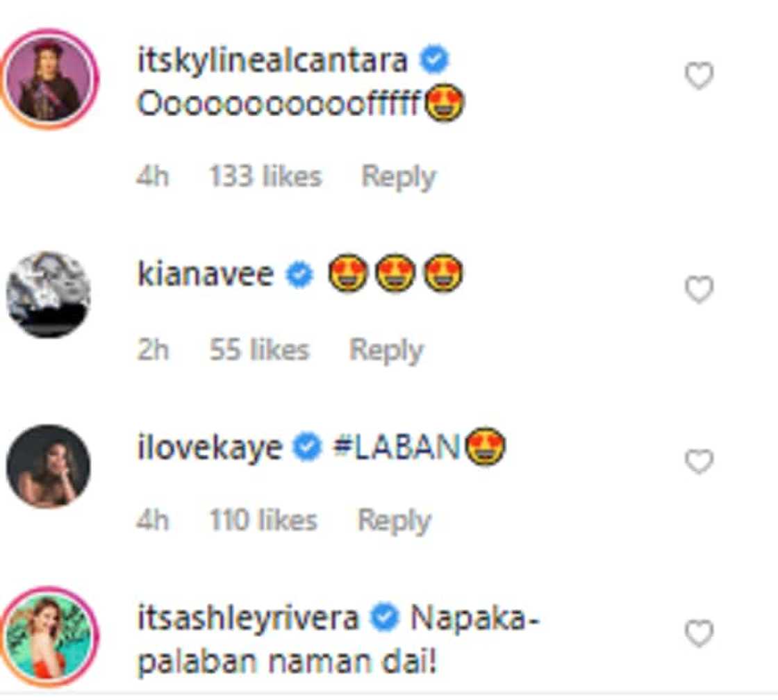This screenshot has height=700, width=778.
Task: Like itsashleyrivera's comment with the heart
Action: [699, 634]
